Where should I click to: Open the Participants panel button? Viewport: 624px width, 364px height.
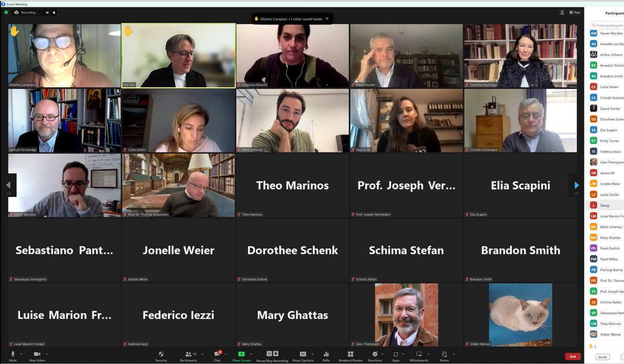tap(188, 356)
